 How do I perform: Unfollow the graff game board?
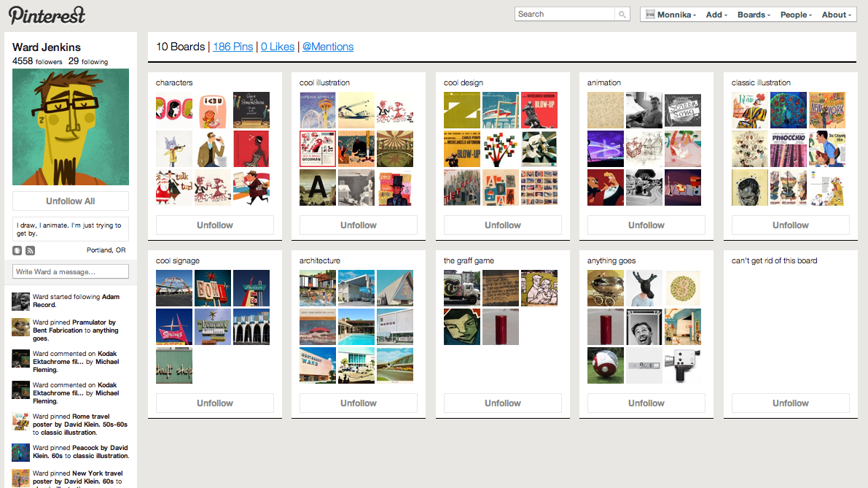tap(503, 403)
